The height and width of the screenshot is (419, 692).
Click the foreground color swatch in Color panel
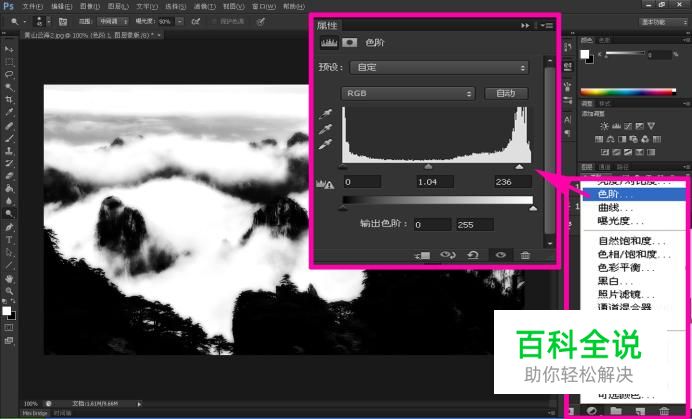point(585,54)
